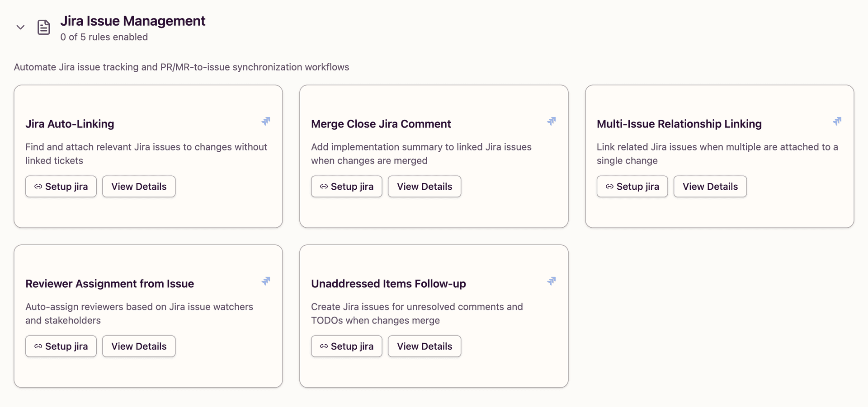Click the document icon beside Jira Issue Management title
868x407 pixels.
pos(43,27)
